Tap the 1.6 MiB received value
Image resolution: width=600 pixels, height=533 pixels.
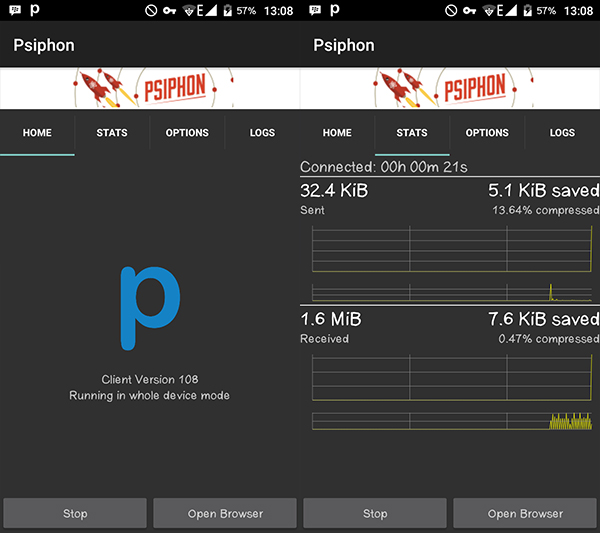(x=331, y=319)
